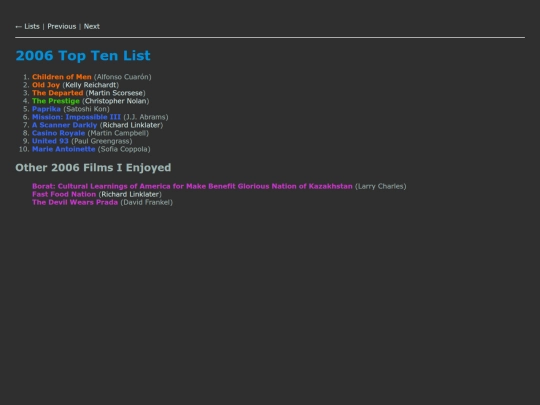Click the Marie Antoinette link

[x=63, y=149]
